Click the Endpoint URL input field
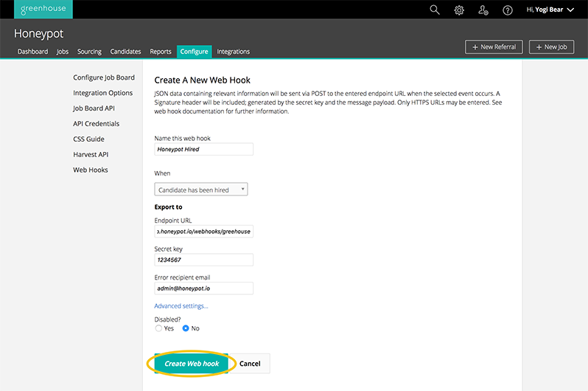 [203, 231]
